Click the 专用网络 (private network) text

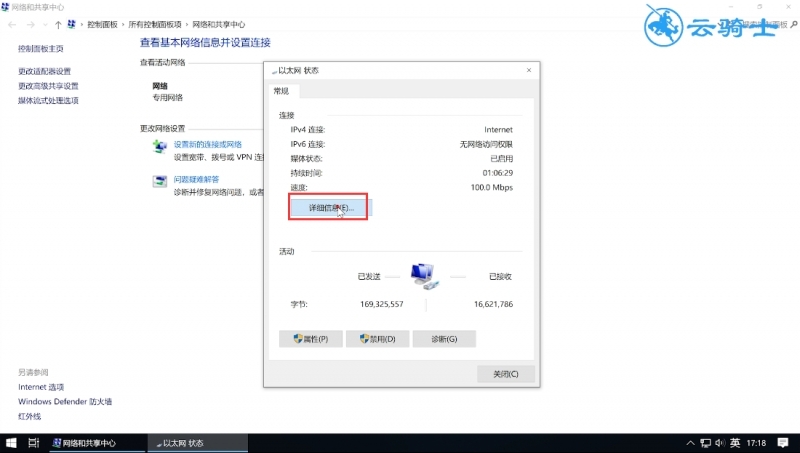pos(167,97)
